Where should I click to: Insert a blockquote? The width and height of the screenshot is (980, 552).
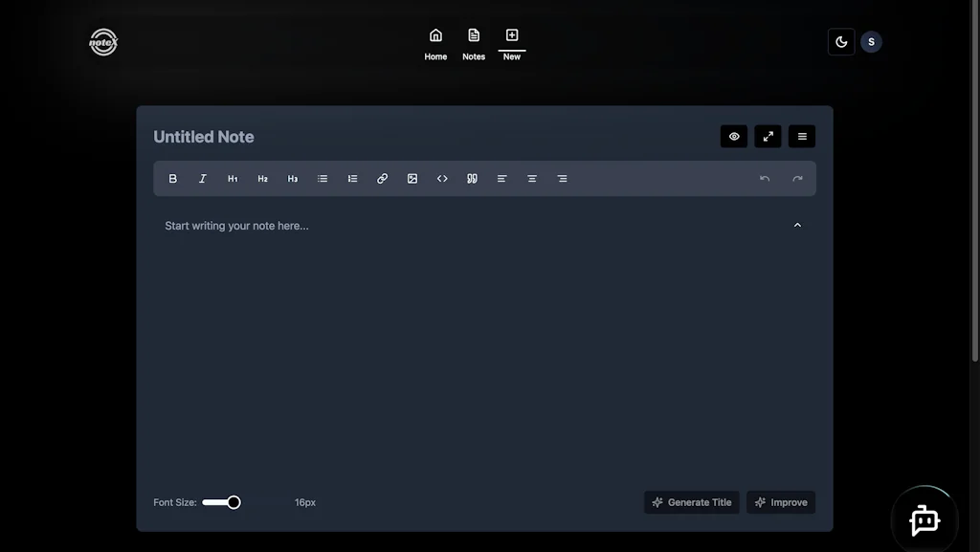point(472,178)
